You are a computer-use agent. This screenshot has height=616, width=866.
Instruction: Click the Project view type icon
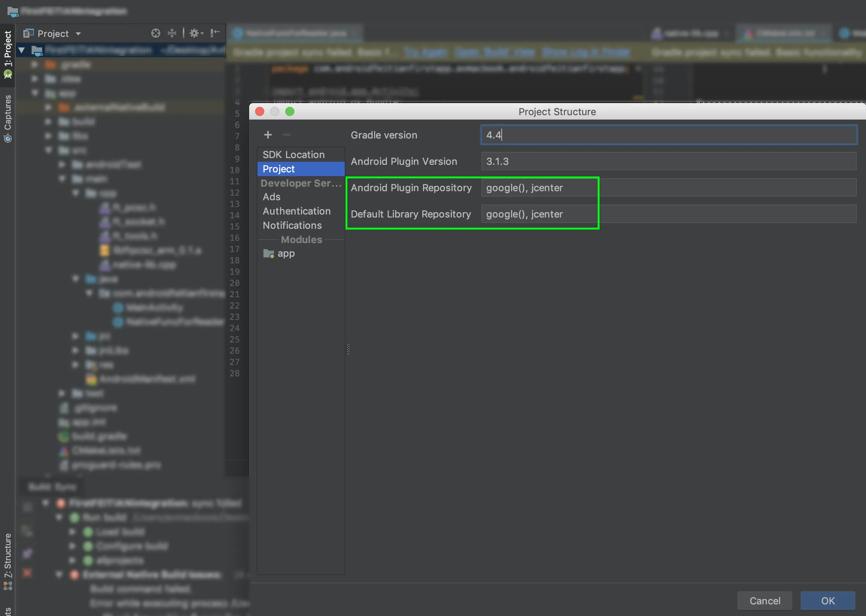[x=29, y=33]
